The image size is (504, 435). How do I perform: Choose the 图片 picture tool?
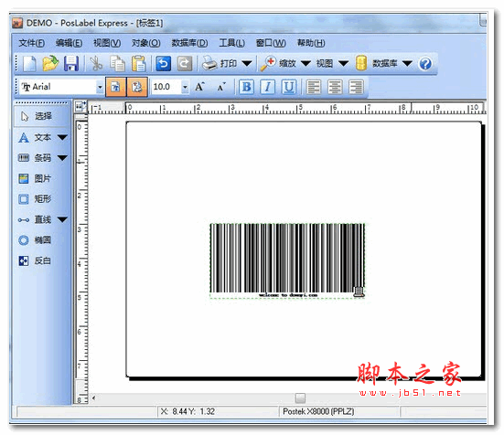[x=35, y=178]
